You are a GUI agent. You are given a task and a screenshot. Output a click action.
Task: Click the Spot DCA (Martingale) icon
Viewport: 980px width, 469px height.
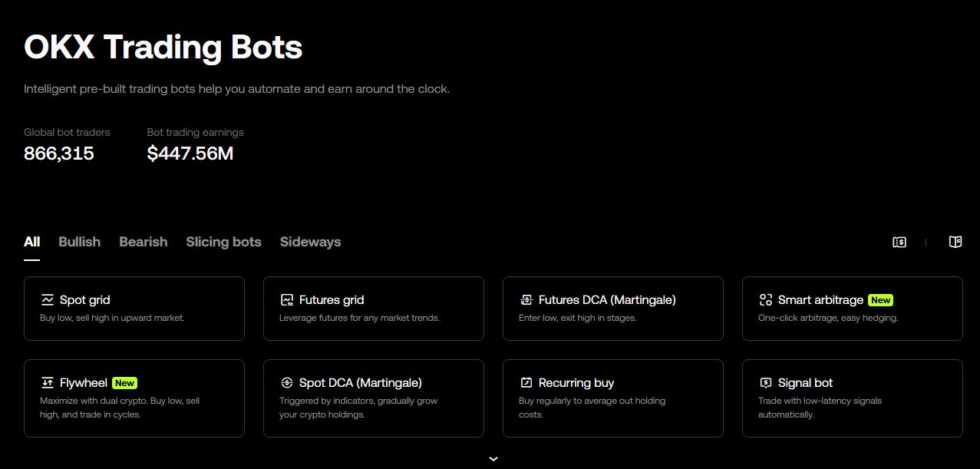(287, 383)
